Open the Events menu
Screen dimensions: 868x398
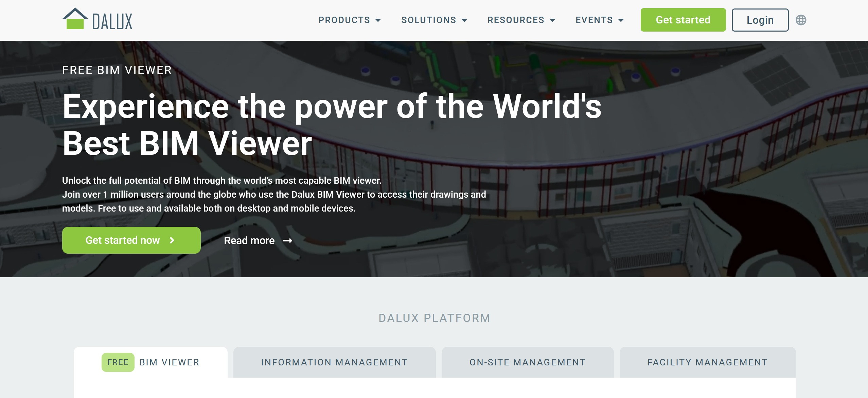click(x=594, y=20)
